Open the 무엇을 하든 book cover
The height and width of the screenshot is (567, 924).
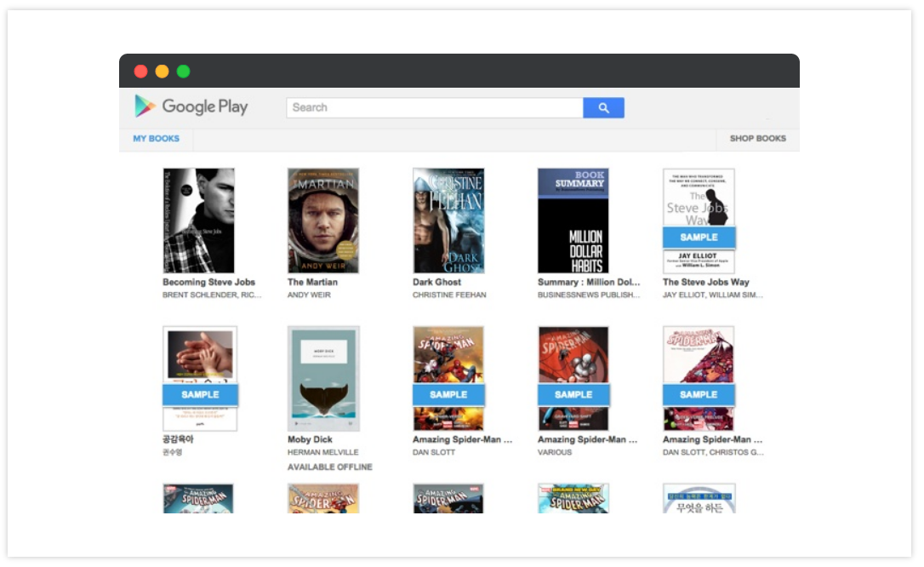(699, 499)
